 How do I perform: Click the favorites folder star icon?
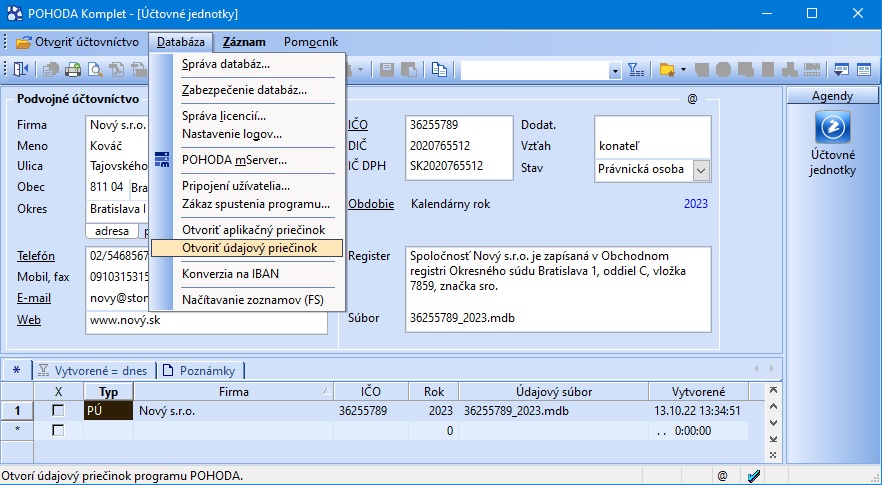click(x=667, y=70)
